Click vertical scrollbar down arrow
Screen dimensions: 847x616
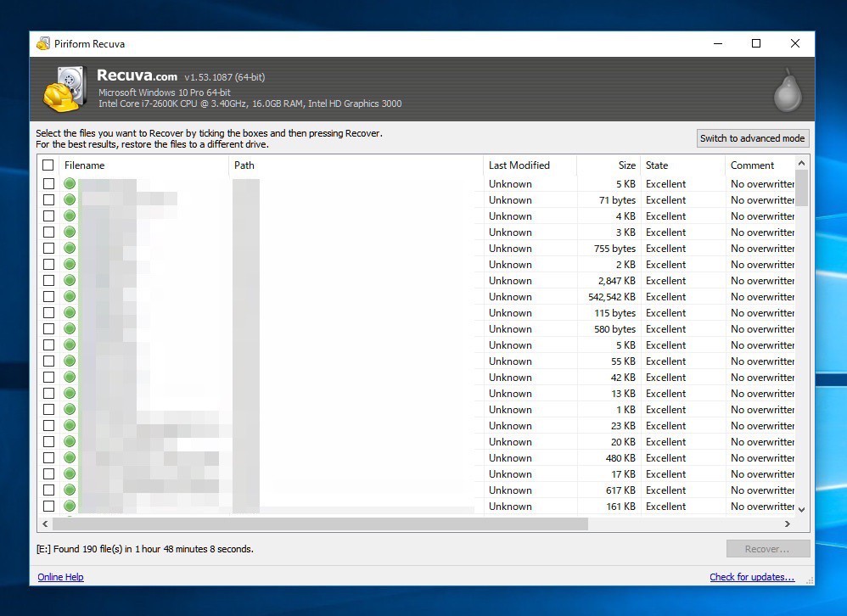tap(802, 509)
